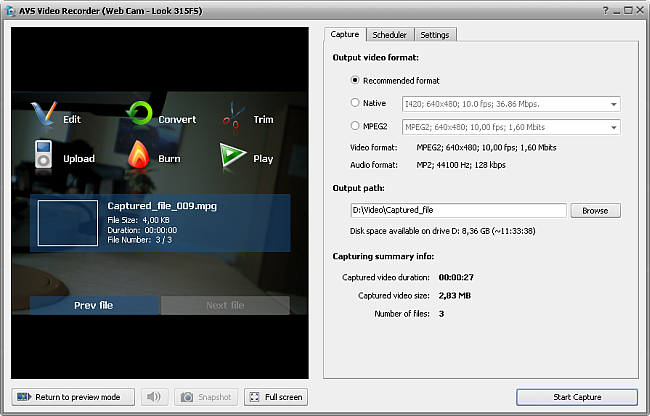Click the disabled Next file button
Screen dimensions: 650x416
coord(225,305)
